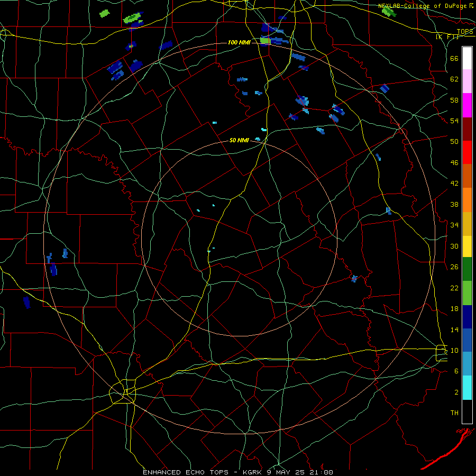Click the "K FT" units label
The image size is (476, 476).
pos(447,37)
